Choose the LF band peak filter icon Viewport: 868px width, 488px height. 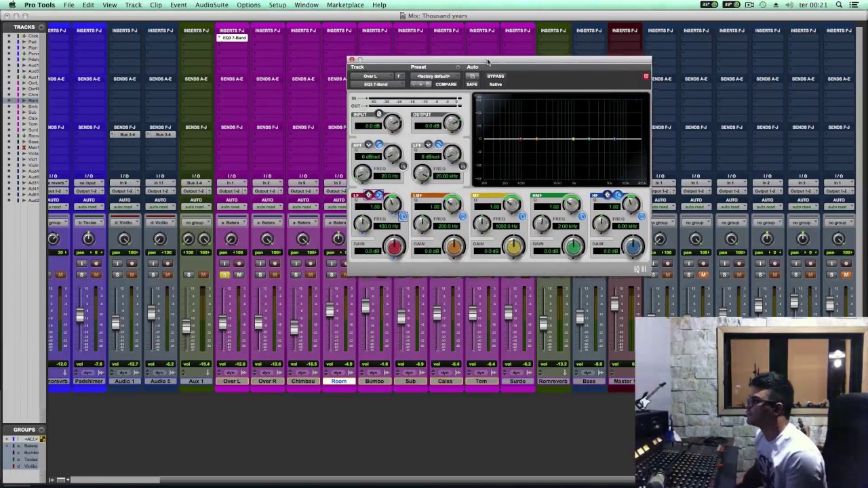368,195
